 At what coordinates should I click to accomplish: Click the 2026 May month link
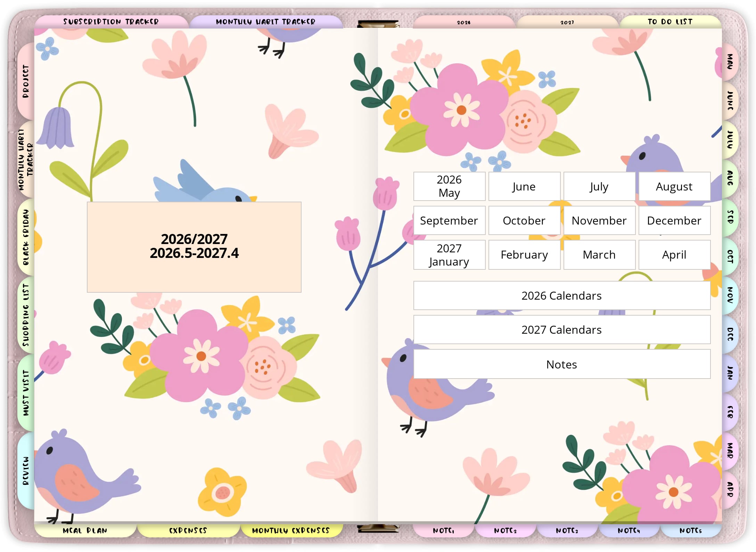pos(449,186)
